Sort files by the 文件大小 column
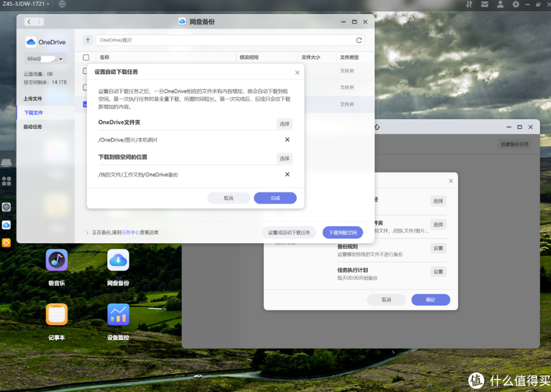The width and height of the screenshot is (551, 392). point(311,58)
